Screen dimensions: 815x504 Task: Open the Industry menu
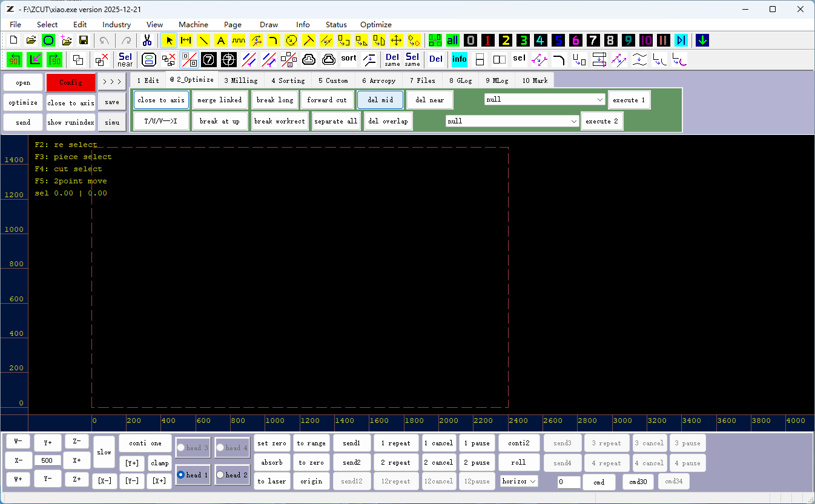[x=117, y=25]
